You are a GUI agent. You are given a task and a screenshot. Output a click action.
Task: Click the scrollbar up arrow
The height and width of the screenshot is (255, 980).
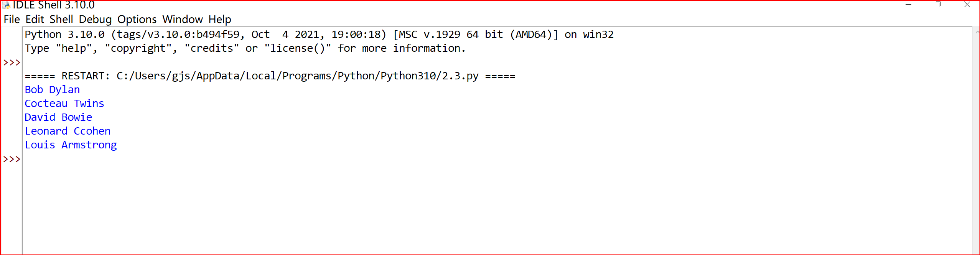(977, 32)
